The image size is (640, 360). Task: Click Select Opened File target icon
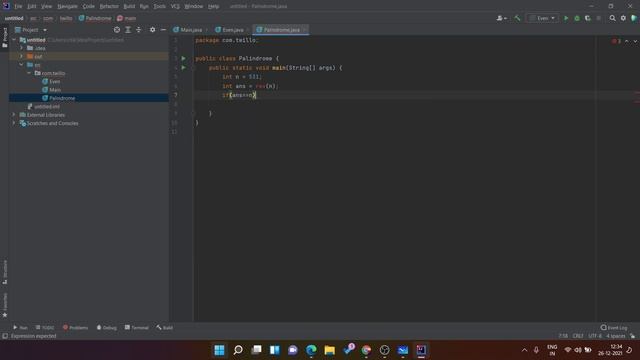117,30
